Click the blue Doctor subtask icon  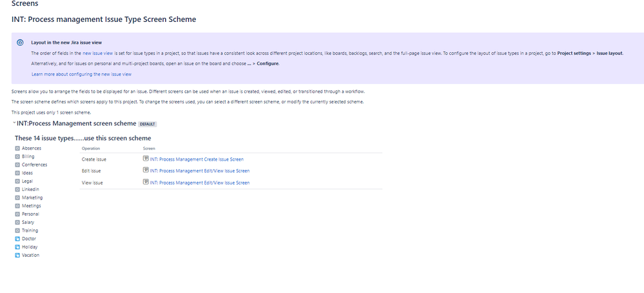(17, 239)
